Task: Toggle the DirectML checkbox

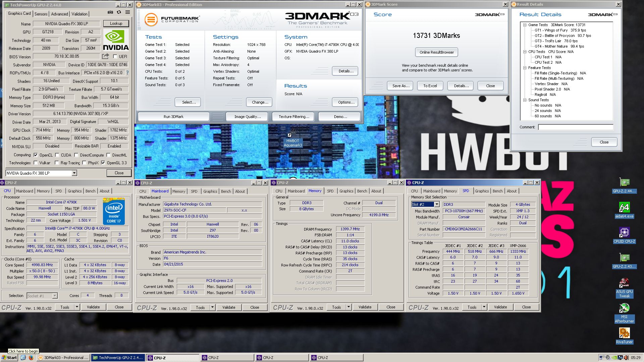Action: pos(108,155)
